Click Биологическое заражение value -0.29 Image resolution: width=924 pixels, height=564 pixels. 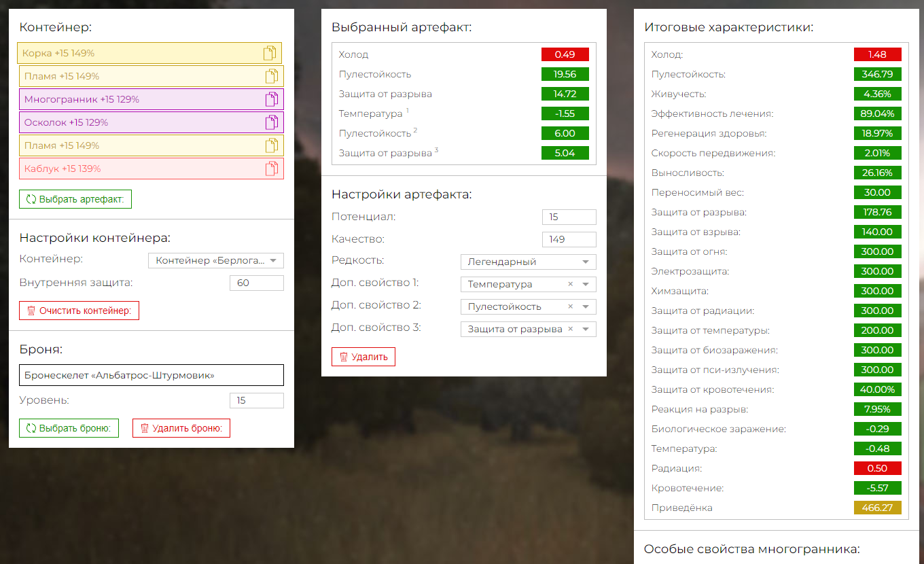tap(878, 429)
